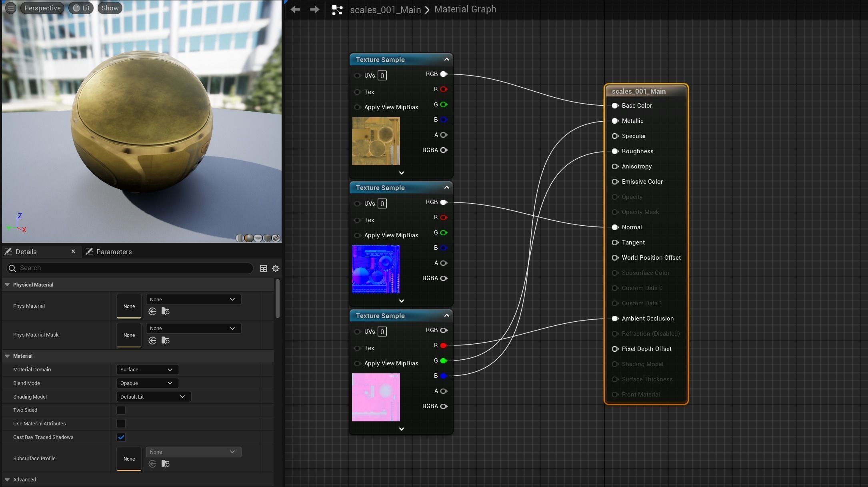Open the Show viewport menu
The width and height of the screenshot is (868, 487).
(110, 8)
